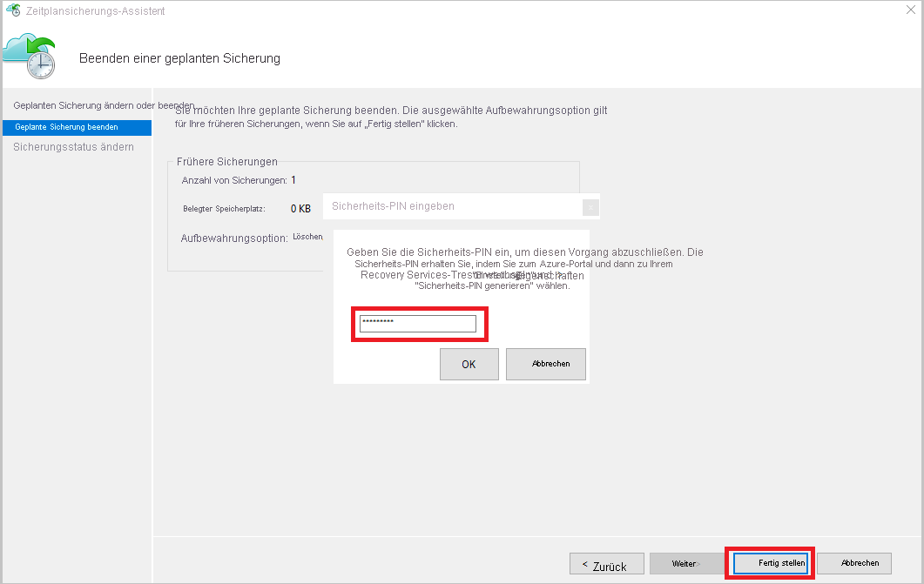Viewport: 924px width, 584px height.
Task: Close the Zeitplansicherungs-Assistent window
Action: pos(910,10)
